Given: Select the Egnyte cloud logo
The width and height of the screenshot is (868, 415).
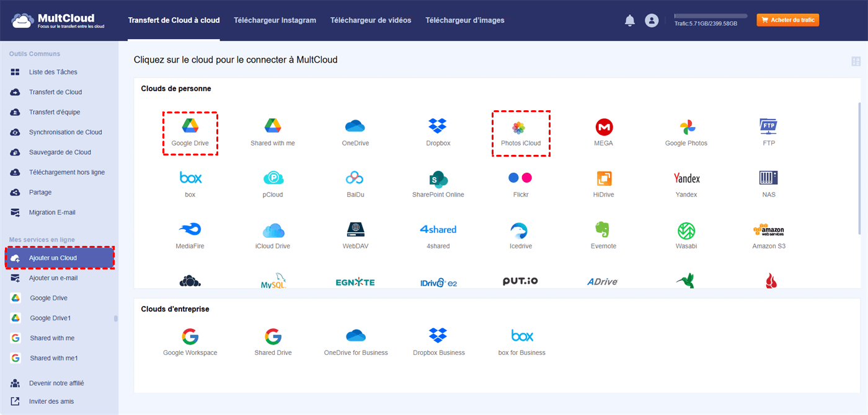Looking at the screenshot, I should 355,282.
